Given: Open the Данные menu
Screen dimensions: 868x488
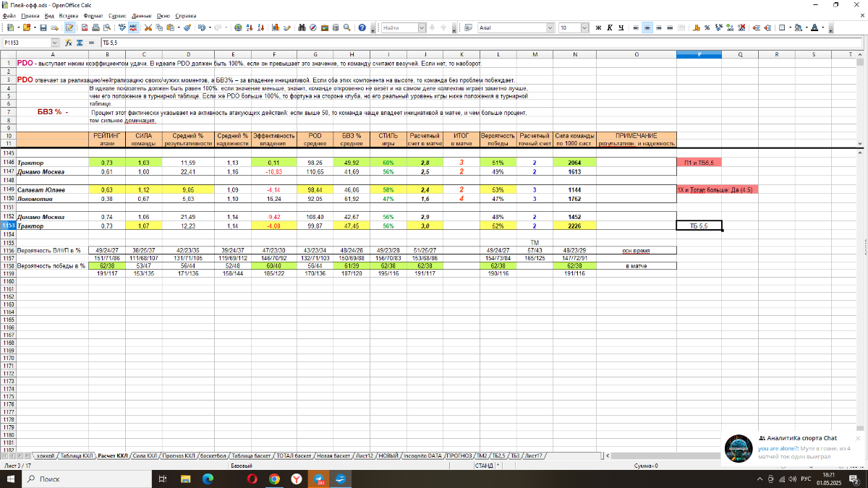Looking at the screenshot, I should [141, 15].
